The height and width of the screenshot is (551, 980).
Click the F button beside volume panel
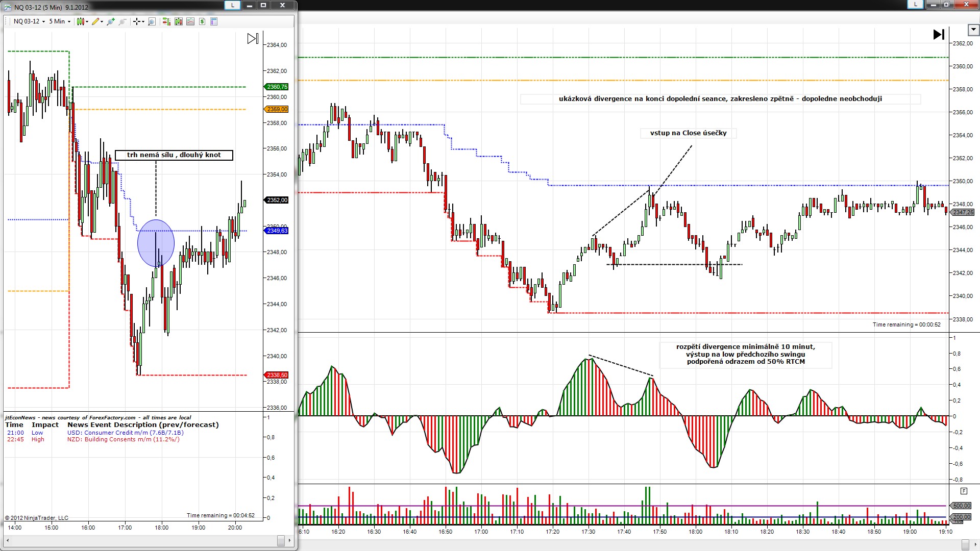pos(964,491)
